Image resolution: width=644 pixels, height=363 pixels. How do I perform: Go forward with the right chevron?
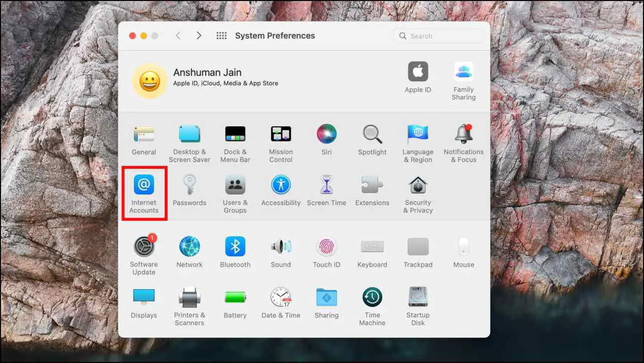pyautogui.click(x=199, y=36)
